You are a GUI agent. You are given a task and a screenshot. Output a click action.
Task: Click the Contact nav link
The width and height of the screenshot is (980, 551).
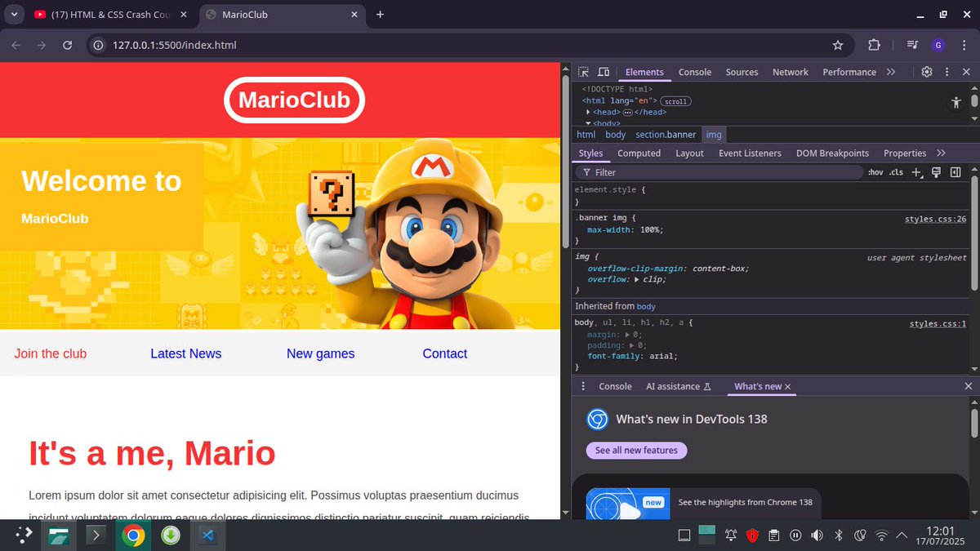[x=444, y=353]
